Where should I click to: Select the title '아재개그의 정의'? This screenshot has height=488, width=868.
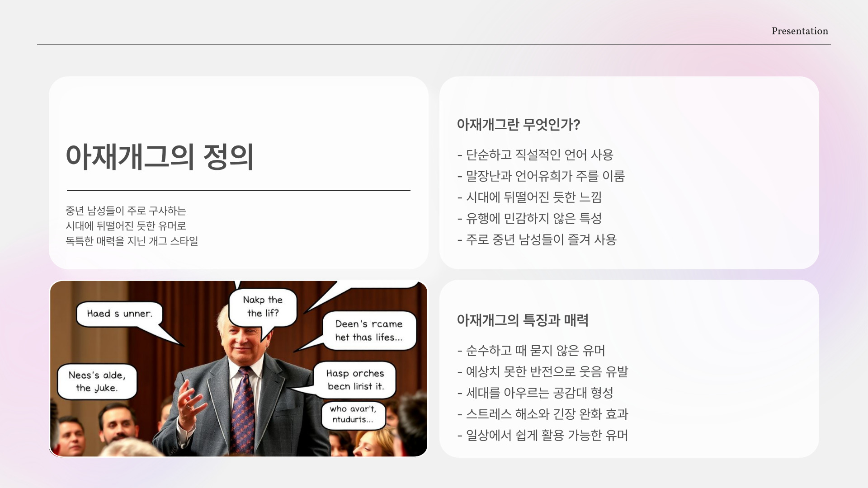pyautogui.click(x=160, y=157)
